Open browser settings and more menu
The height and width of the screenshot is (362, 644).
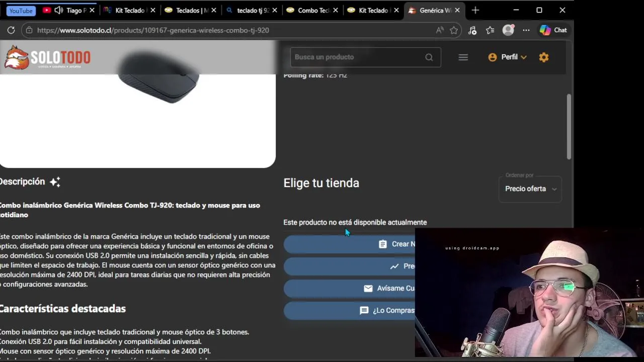click(x=526, y=30)
